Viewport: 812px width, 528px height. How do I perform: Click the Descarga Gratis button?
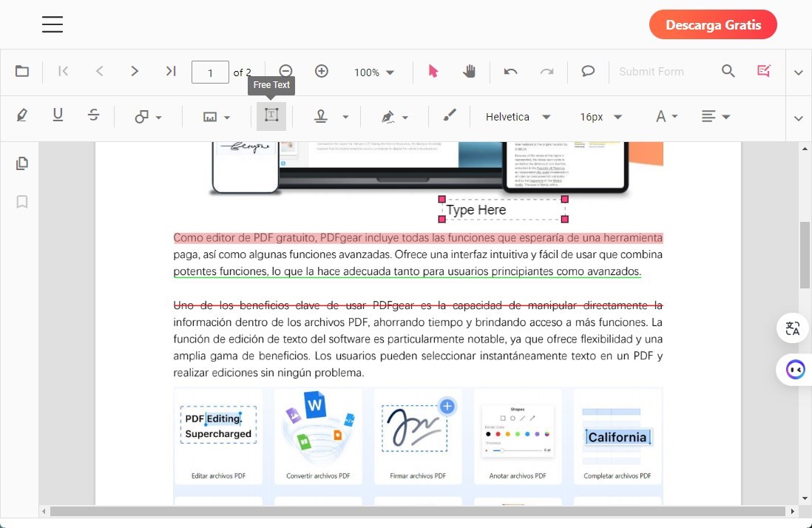point(712,24)
